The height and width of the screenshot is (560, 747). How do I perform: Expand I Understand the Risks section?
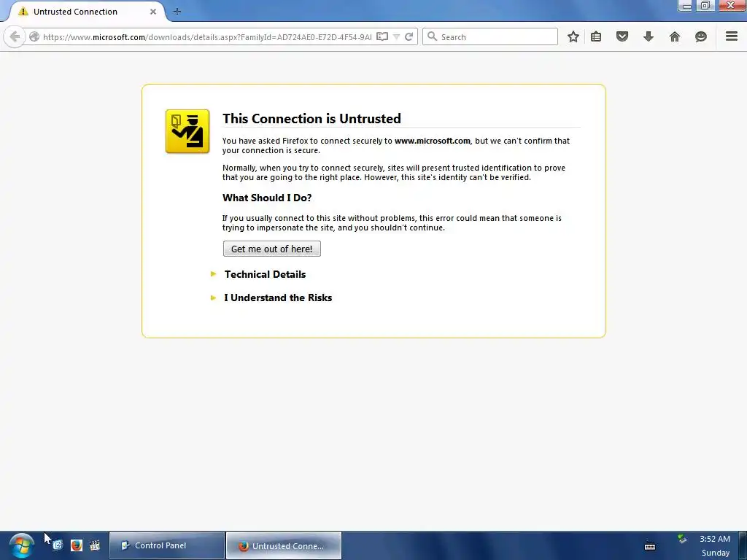278,297
